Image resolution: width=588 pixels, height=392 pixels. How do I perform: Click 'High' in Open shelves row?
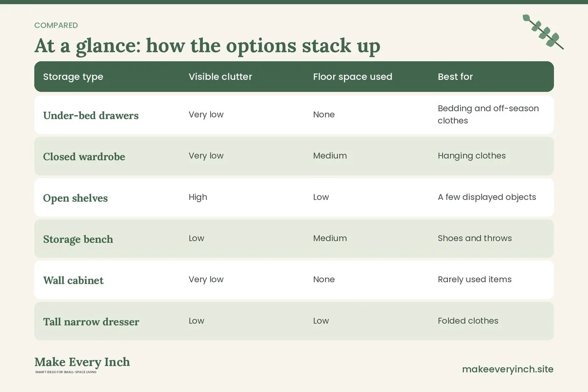point(198,197)
